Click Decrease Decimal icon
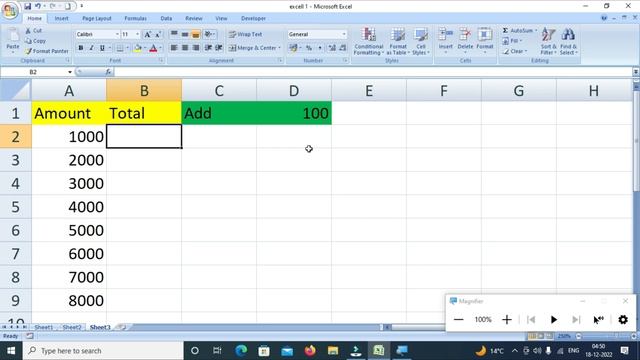Viewport: 640px width, 360px height. coord(342,48)
